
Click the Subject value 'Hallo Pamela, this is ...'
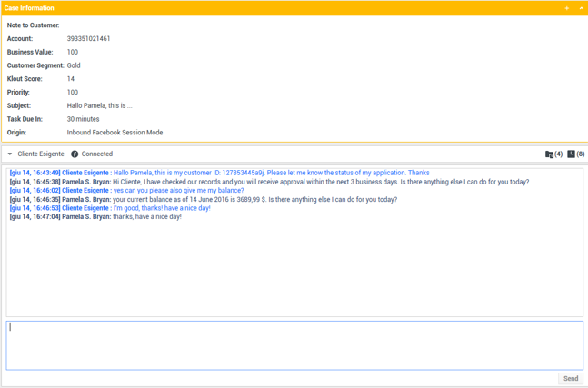[x=99, y=105]
